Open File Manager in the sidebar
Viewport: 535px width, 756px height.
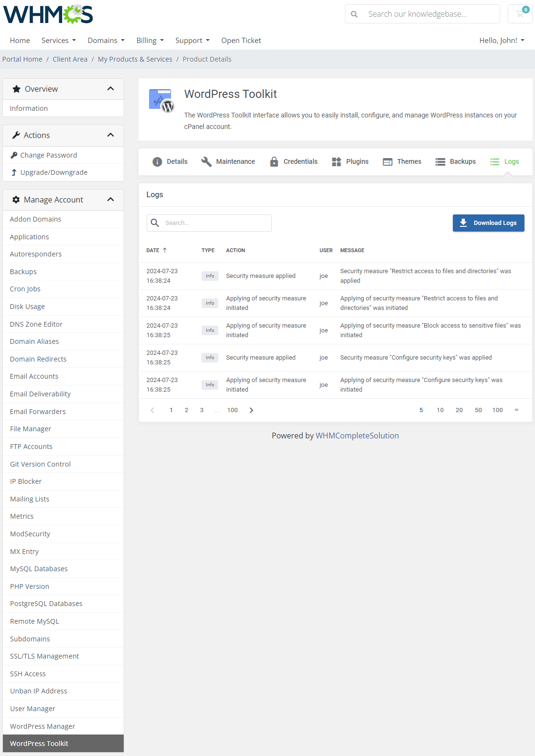tap(63, 429)
